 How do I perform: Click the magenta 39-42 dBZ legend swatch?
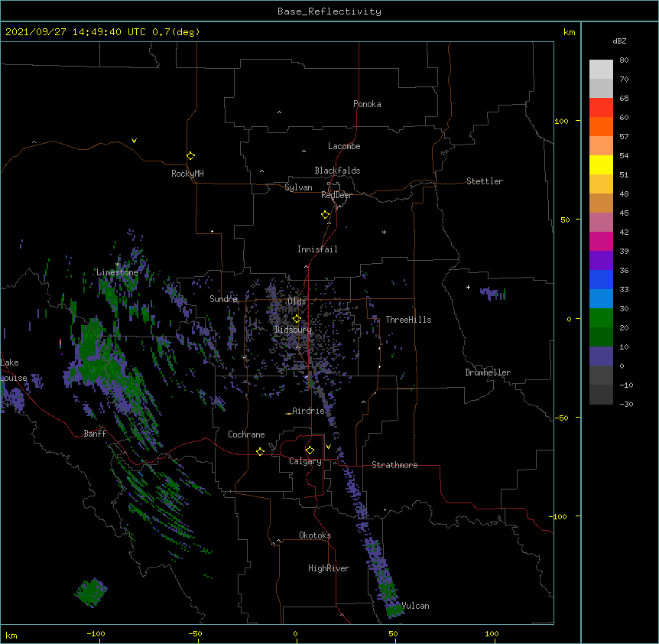pyautogui.click(x=601, y=241)
